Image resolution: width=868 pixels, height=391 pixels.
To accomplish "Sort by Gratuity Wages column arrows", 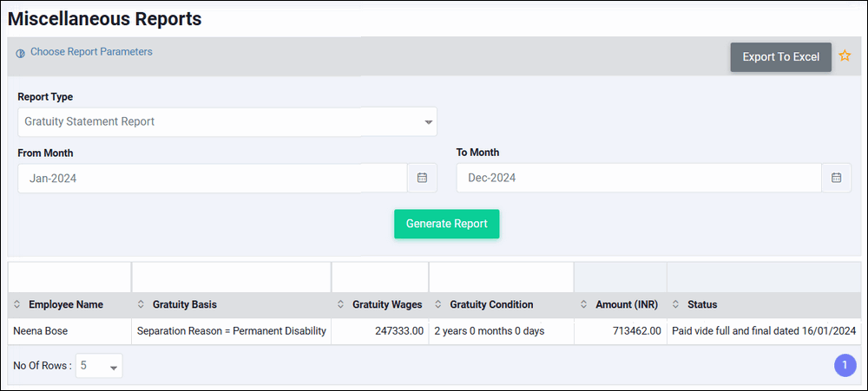I will point(340,304).
